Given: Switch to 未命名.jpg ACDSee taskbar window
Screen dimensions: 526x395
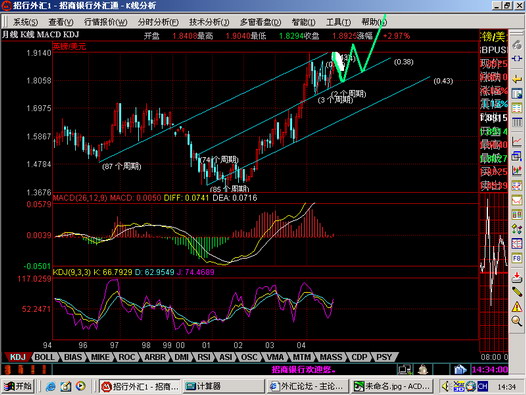Looking at the screenshot, I should pyautogui.click(x=392, y=387).
